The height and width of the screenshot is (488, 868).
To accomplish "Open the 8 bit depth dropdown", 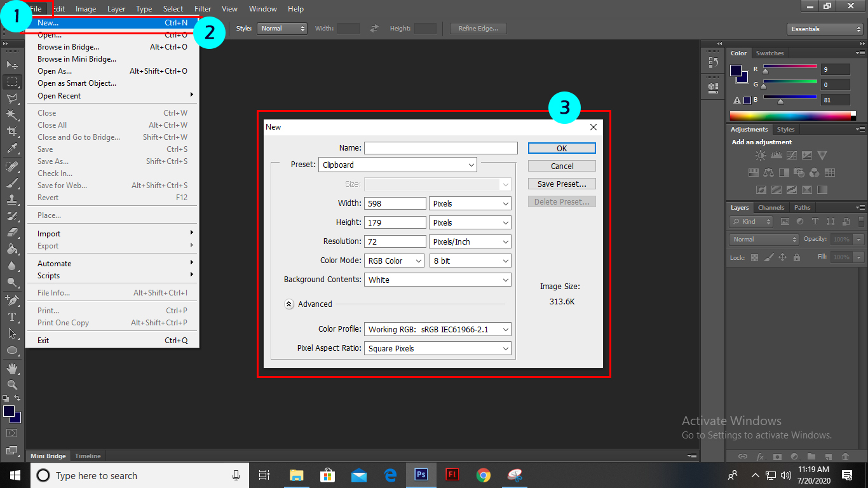I will [x=470, y=261].
